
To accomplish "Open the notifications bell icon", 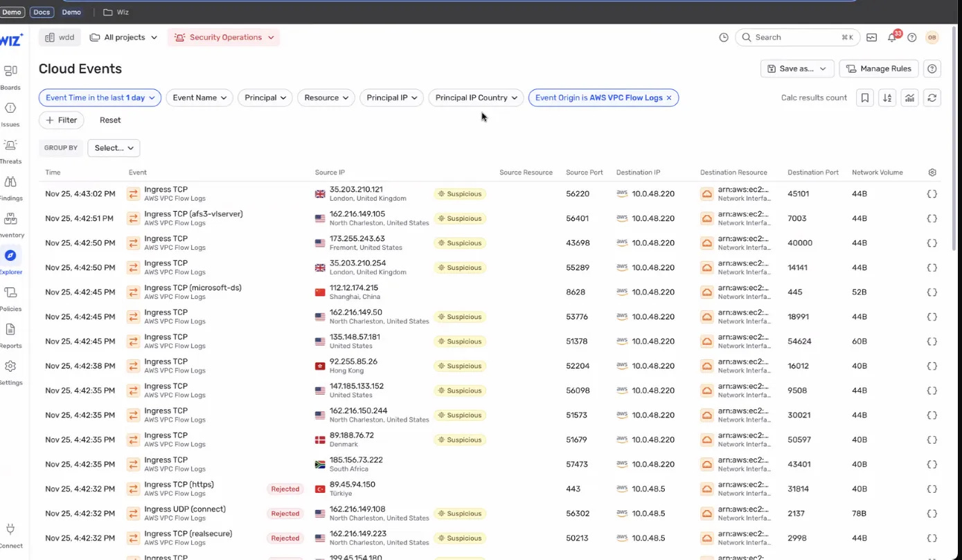I will point(892,37).
